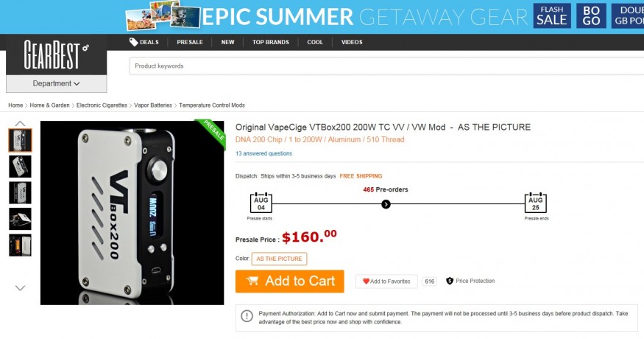Click the Aug 25 presale end calendar icon
644x339 pixels.
(536, 203)
